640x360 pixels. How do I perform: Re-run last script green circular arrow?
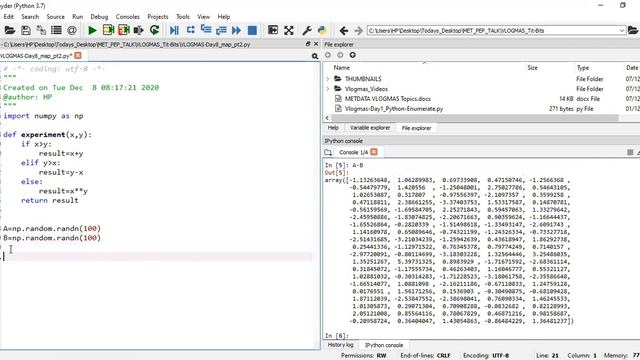(154, 30)
